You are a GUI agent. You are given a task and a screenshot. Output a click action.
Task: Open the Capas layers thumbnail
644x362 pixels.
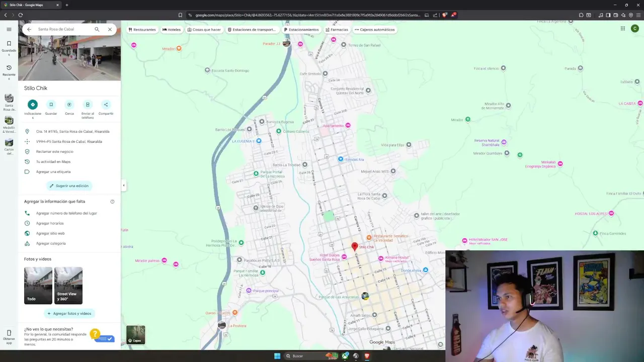(136, 335)
